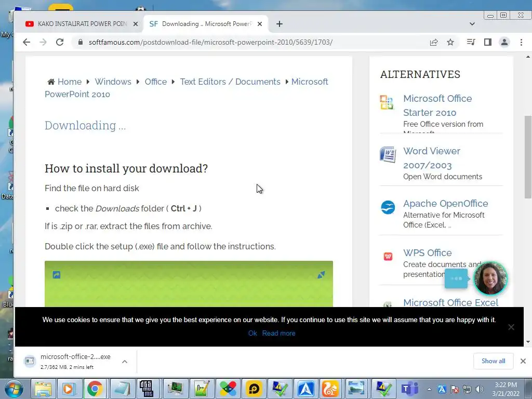Image resolution: width=532 pixels, height=399 pixels.
Task: Click the scrollbar up arrow
Action: click(x=528, y=57)
